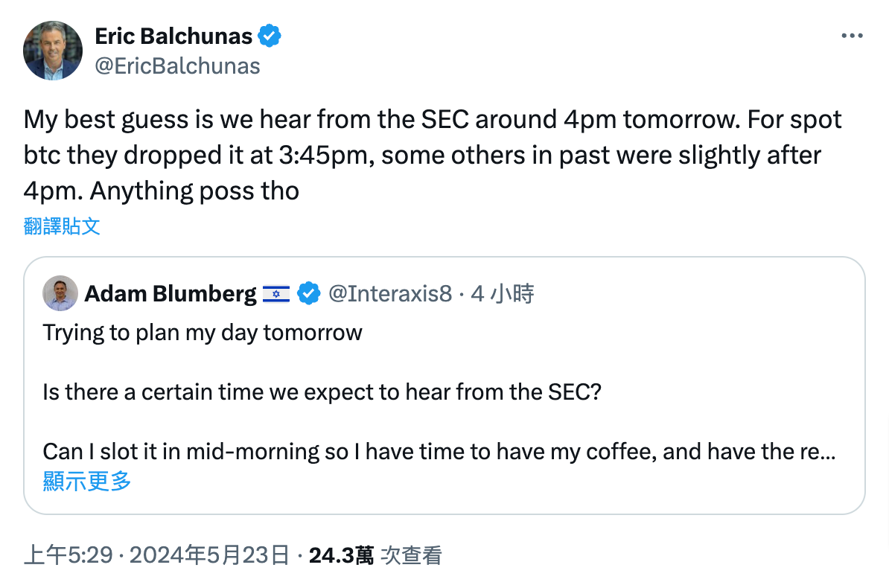The width and height of the screenshot is (889, 588).
Task: Click quoted line starting "Can I slot it"
Action: click(x=438, y=451)
